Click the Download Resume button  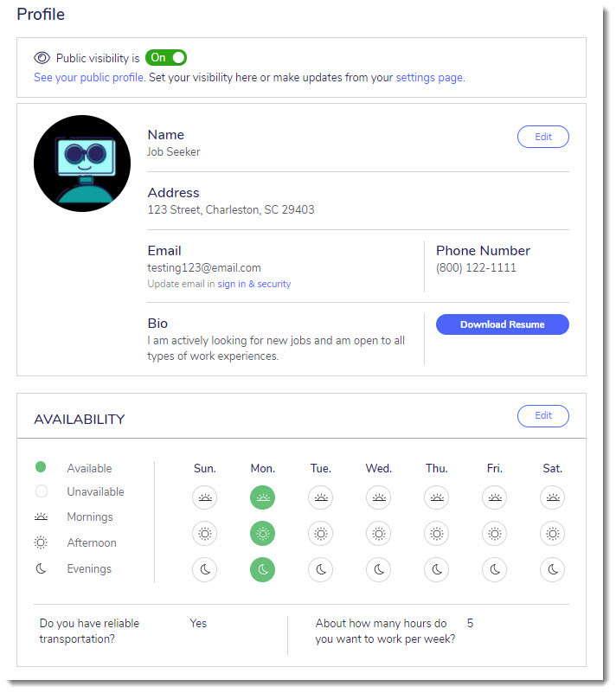(502, 324)
